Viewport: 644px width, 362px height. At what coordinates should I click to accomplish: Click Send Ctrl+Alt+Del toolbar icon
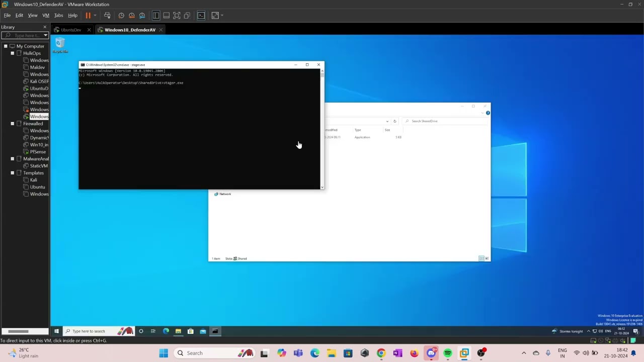[107, 16]
